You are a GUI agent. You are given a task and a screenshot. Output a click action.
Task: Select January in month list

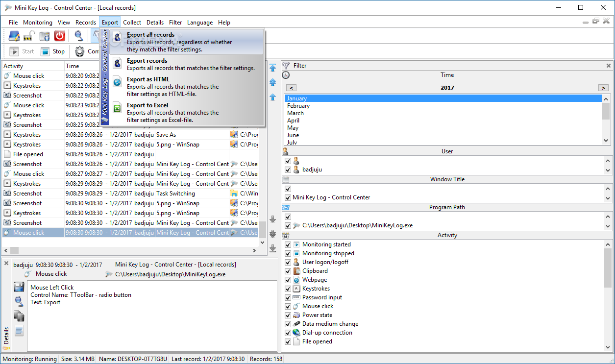click(443, 98)
